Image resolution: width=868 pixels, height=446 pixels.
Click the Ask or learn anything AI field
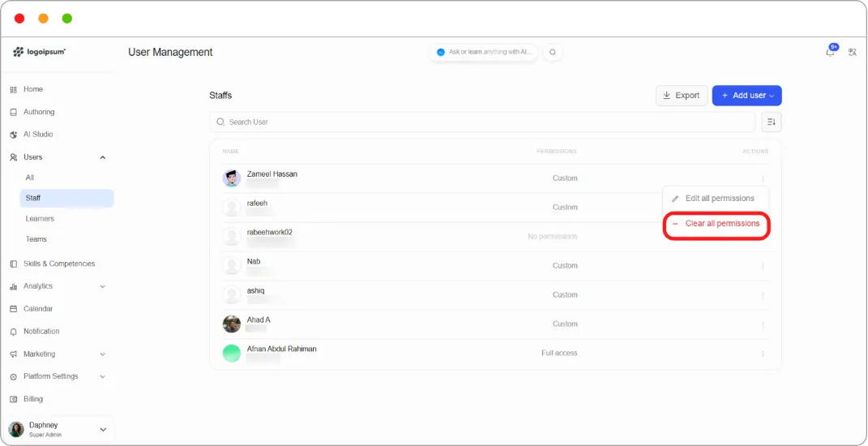pos(484,52)
